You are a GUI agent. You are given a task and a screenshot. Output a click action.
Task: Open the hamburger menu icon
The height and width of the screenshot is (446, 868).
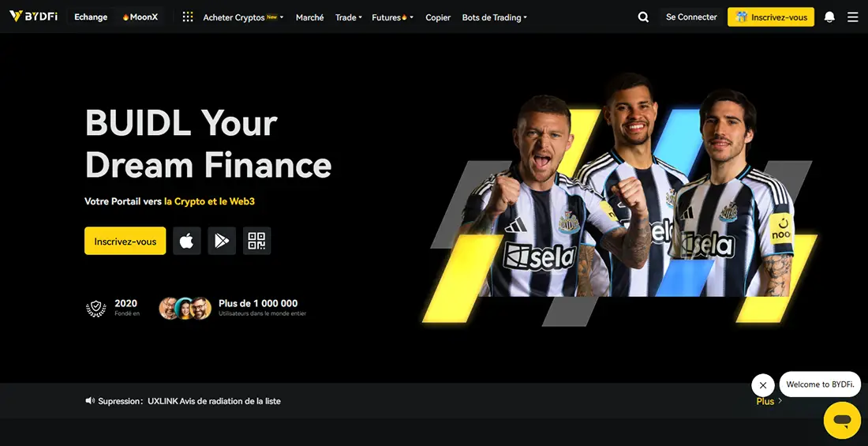tap(853, 17)
